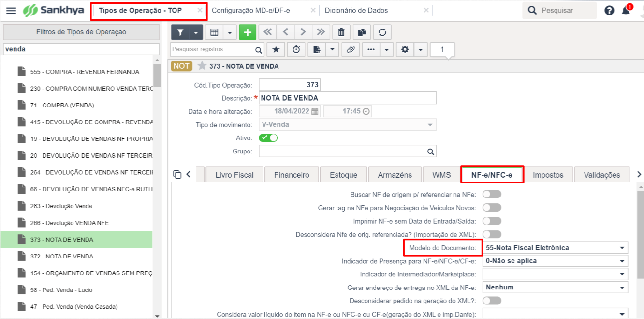This screenshot has width=644, height=319.
Task: Open the filter icon in the toolbar
Action: tap(180, 32)
